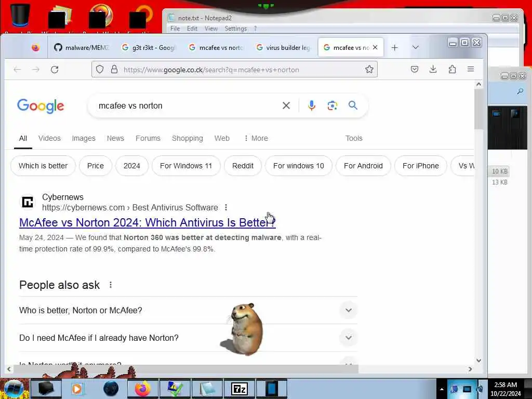
Task: Open Windows Start button
Action: (13, 389)
